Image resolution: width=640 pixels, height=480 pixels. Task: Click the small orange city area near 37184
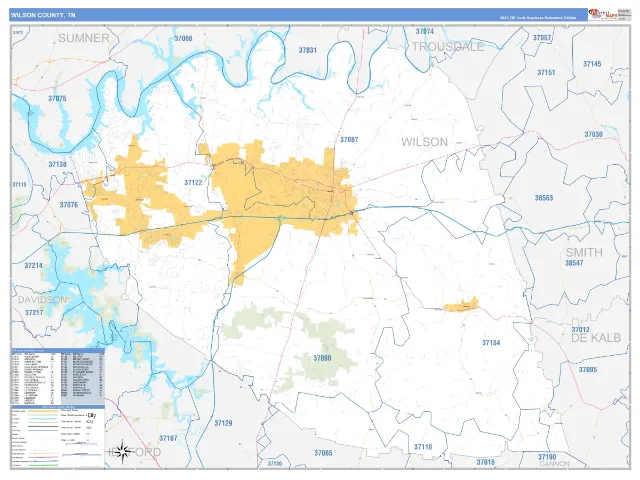point(462,305)
